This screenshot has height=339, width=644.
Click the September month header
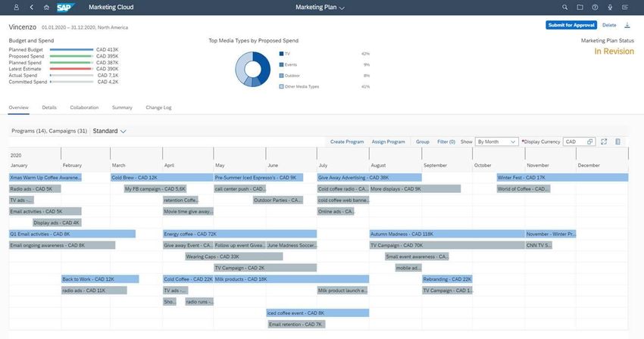click(436, 165)
